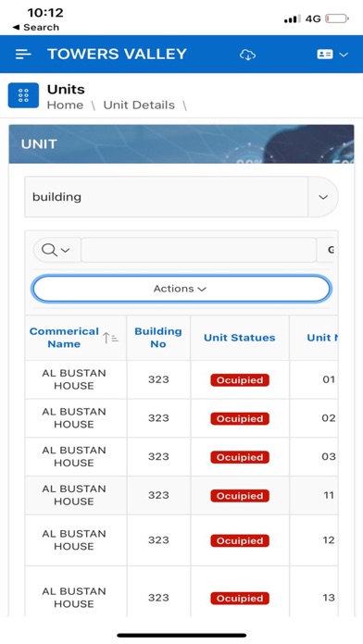Click unit number 11 cell
Image resolution: width=363 pixels, height=644 pixels.
(x=329, y=495)
